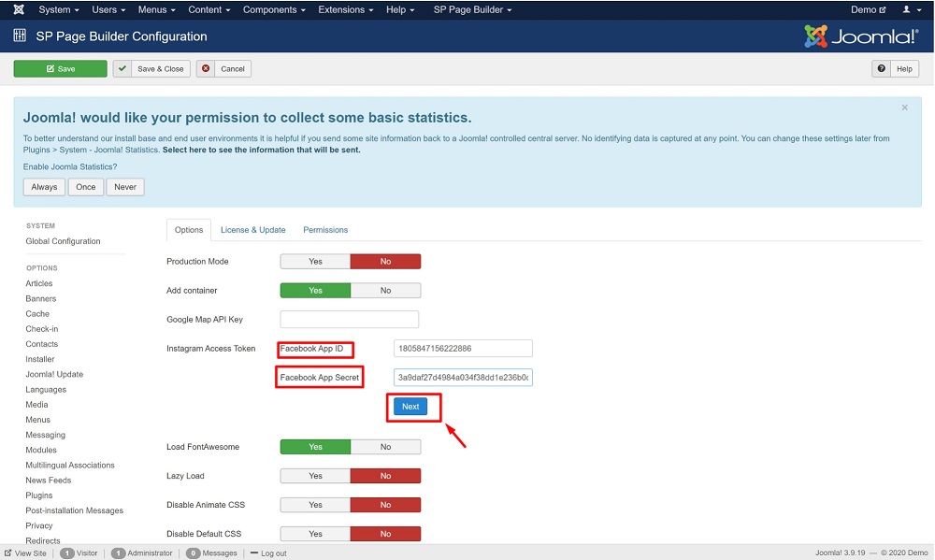The height and width of the screenshot is (560, 935).
Task: Set Disable Animate CSS to No
Action: pos(386,505)
